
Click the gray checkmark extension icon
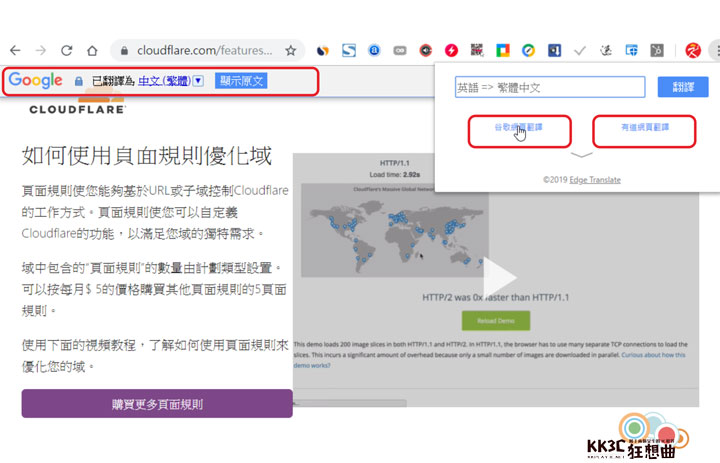pyautogui.click(x=580, y=51)
